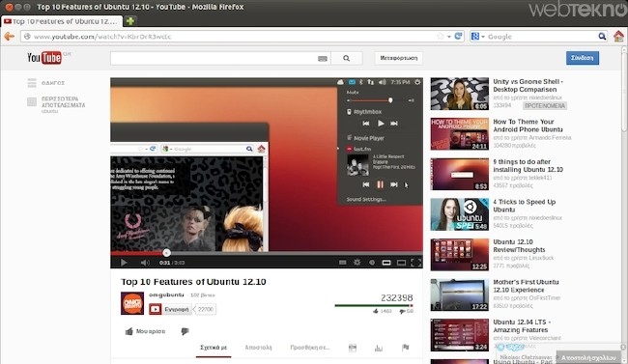Image resolution: width=628 pixels, height=364 pixels.
Task: Mute the video with speaker icon
Action: click(145, 263)
